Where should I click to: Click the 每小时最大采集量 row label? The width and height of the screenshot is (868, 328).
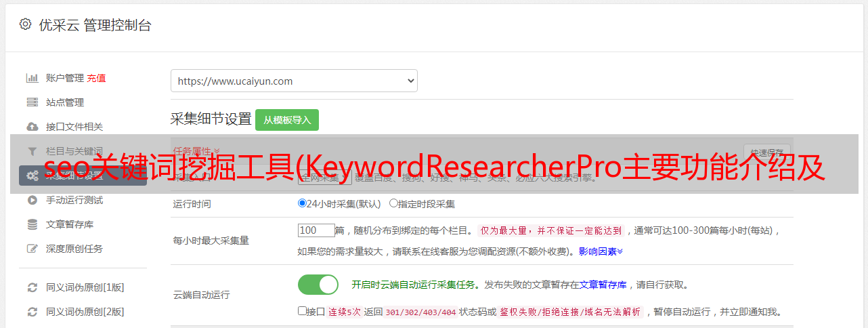[211, 241]
